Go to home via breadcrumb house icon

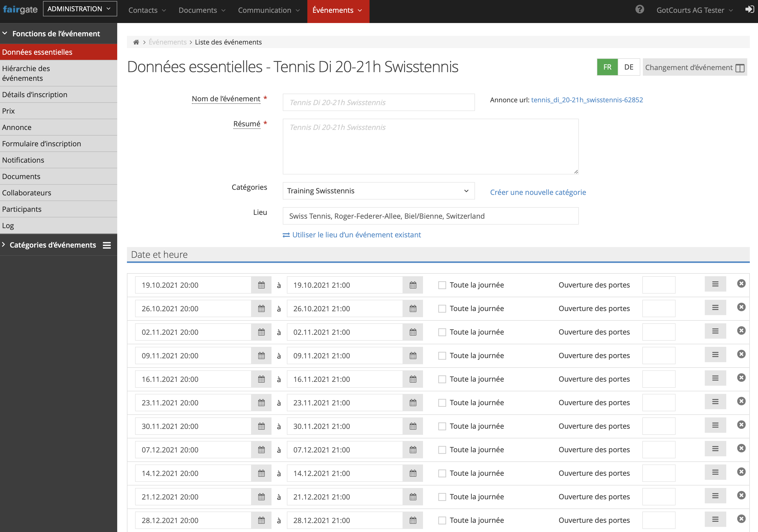(136, 42)
